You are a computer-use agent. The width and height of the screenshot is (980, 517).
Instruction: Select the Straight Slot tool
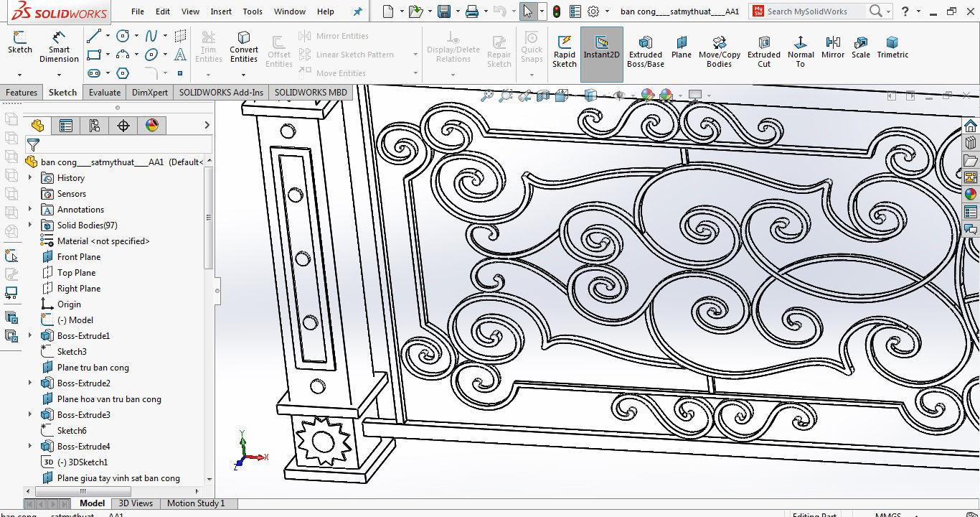tap(94, 73)
